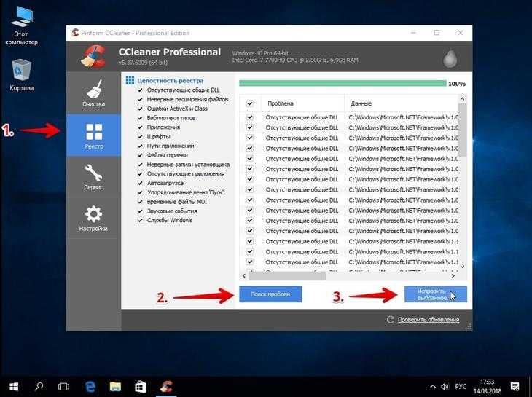The height and width of the screenshot is (397, 532).
Task: Click the vertical scrollbar thumb in results
Action: (x=462, y=130)
